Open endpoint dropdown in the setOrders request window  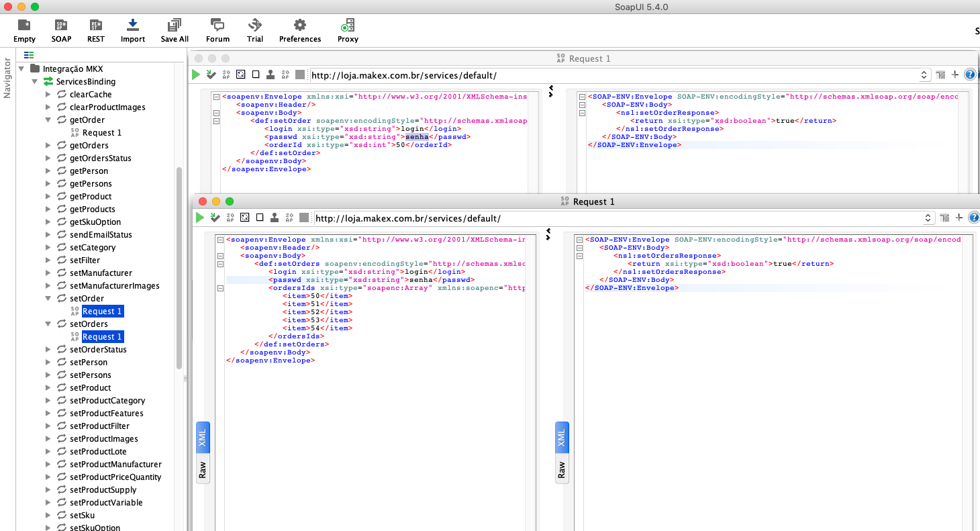928,218
